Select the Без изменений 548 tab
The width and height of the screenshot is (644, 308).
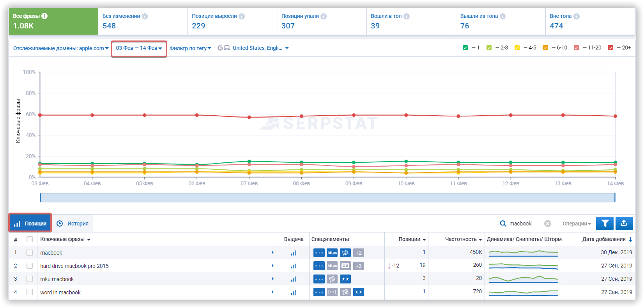coord(143,21)
